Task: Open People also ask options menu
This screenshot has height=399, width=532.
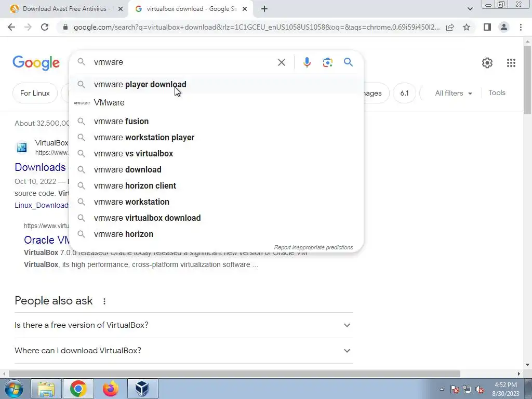Action: pos(104,301)
